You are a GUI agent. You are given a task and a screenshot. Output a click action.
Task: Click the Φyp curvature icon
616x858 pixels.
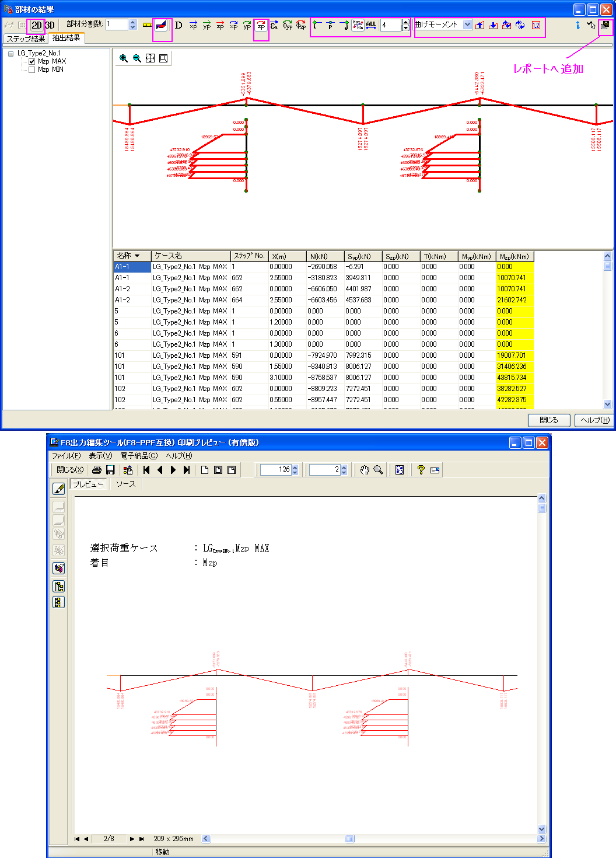tap(288, 25)
